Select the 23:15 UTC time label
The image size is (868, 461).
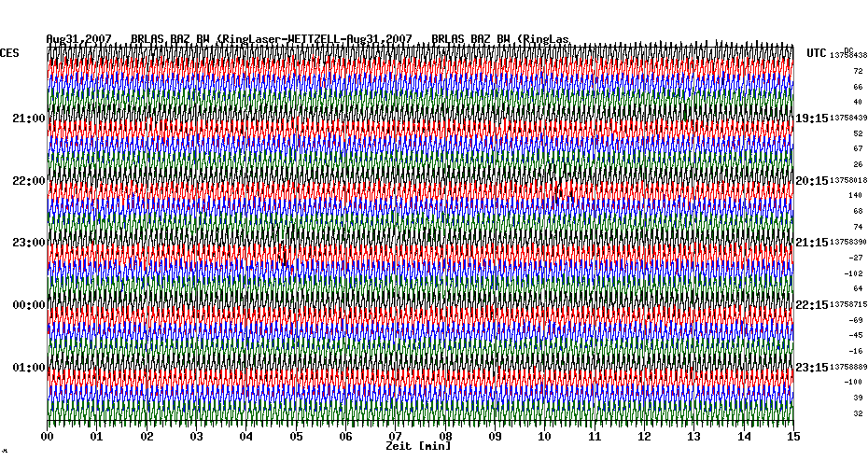coord(812,367)
